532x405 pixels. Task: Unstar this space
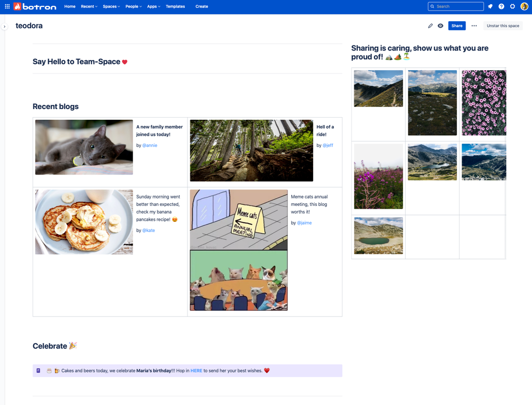(x=502, y=26)
